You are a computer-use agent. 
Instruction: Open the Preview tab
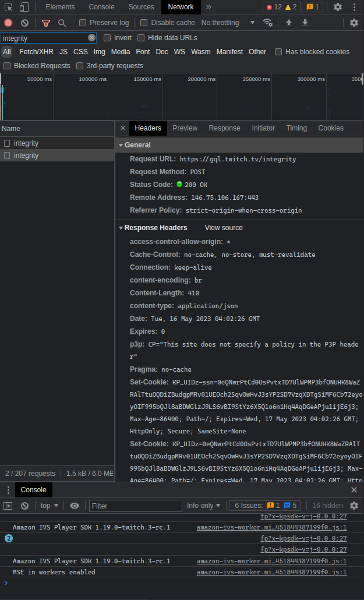pyautogui.click(x=185, y=128)
